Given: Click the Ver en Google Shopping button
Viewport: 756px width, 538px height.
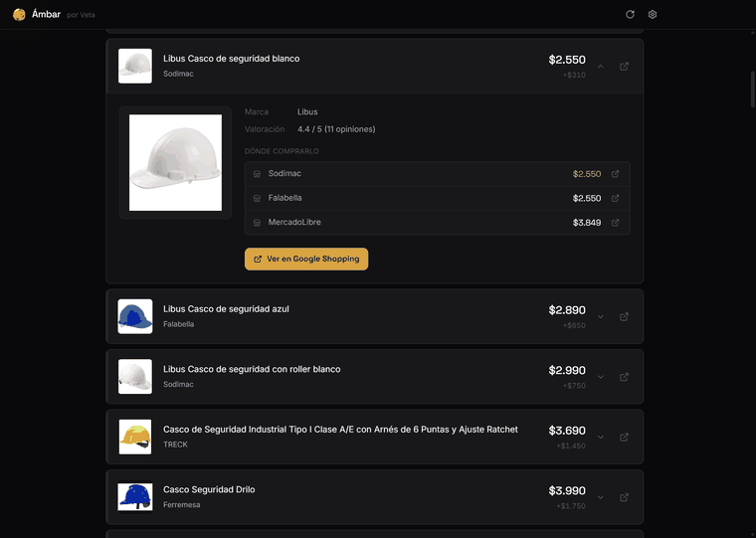Looking at the screenshot, I should tap(306, 259).
